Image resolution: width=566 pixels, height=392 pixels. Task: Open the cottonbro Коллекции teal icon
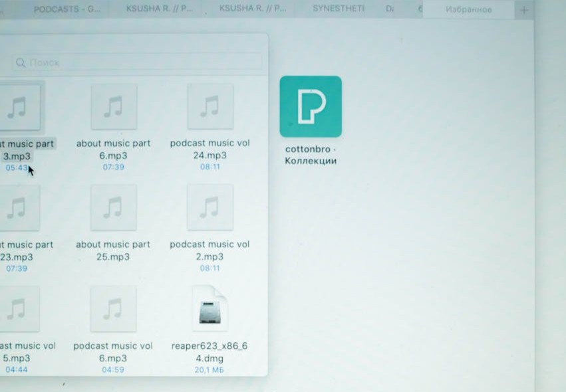click(x=310, y=106)
